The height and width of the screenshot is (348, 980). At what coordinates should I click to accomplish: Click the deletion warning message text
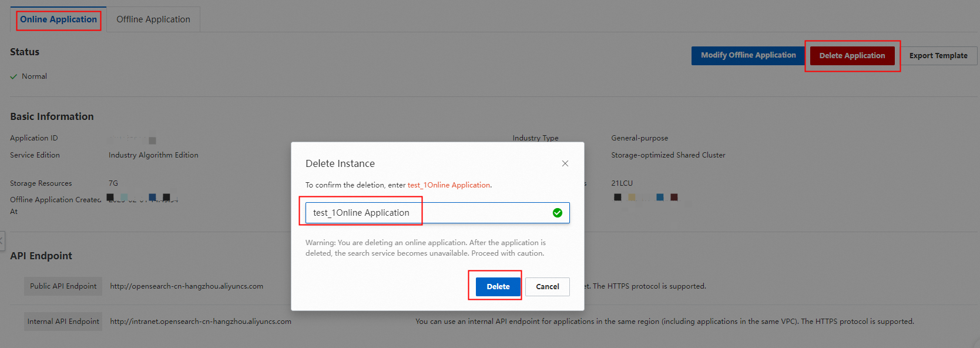[425, 248]
